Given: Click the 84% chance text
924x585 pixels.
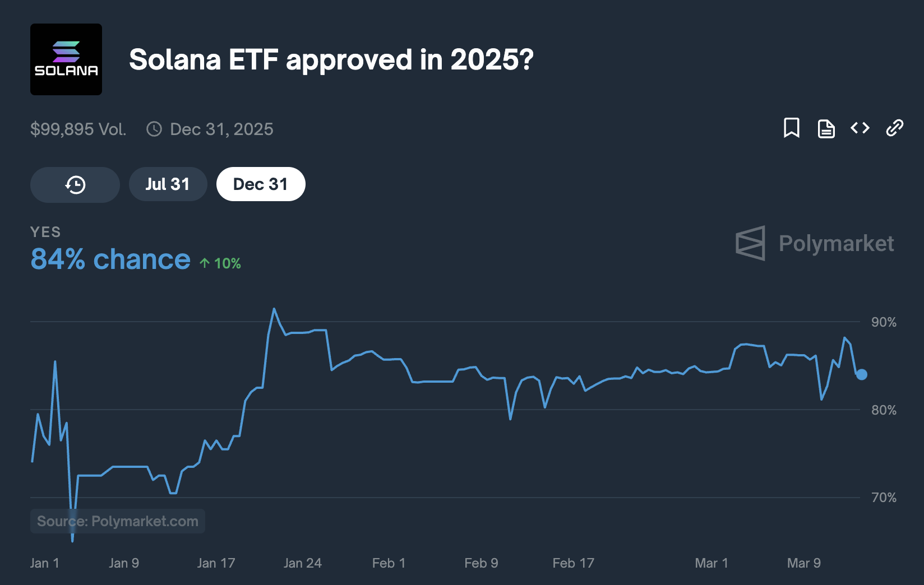Looking at the screenshot, I should point(110,259).
